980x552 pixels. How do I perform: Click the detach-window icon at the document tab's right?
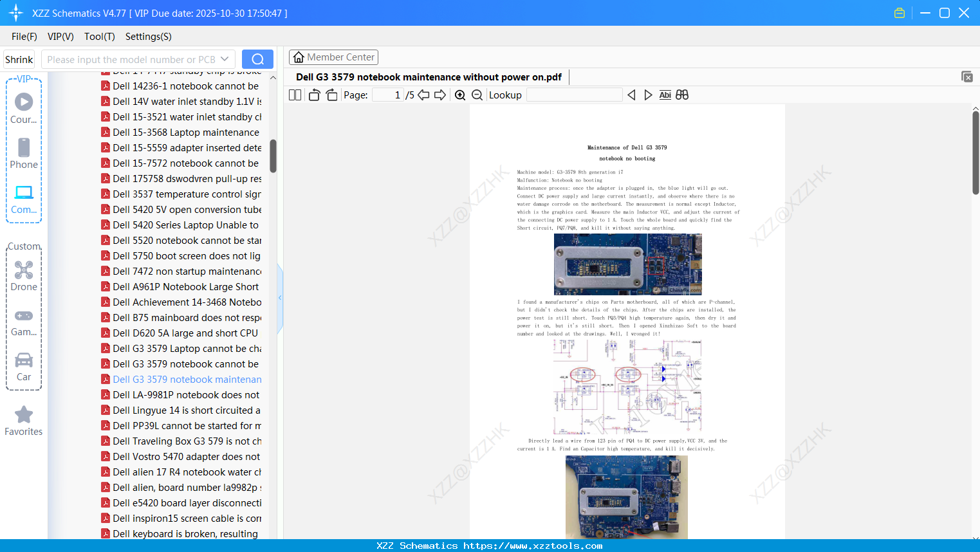coord(967,77)
